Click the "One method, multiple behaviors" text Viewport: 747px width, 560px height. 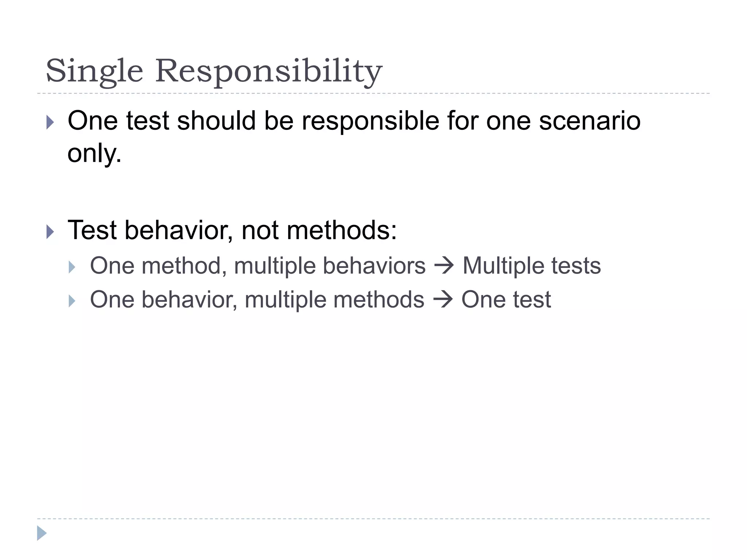(258, 265)
